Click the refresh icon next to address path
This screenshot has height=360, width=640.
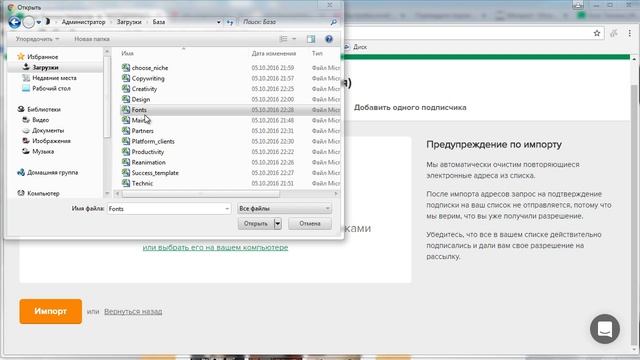point(230,22)
